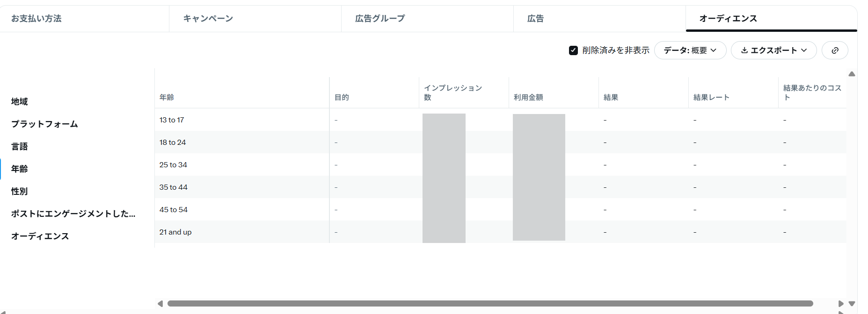Uncheck the 削除済みを非表示 checkbox

(x=573, y=50)
